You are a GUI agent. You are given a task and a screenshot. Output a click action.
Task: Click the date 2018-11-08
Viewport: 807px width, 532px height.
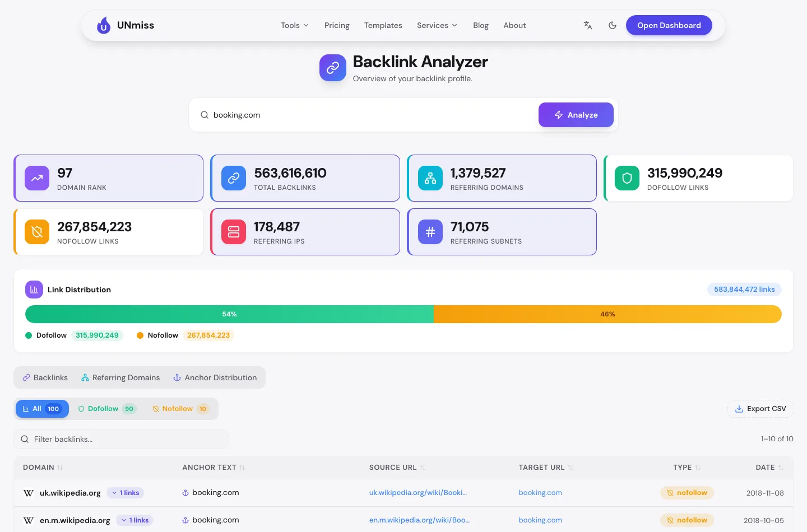[765, 493]
